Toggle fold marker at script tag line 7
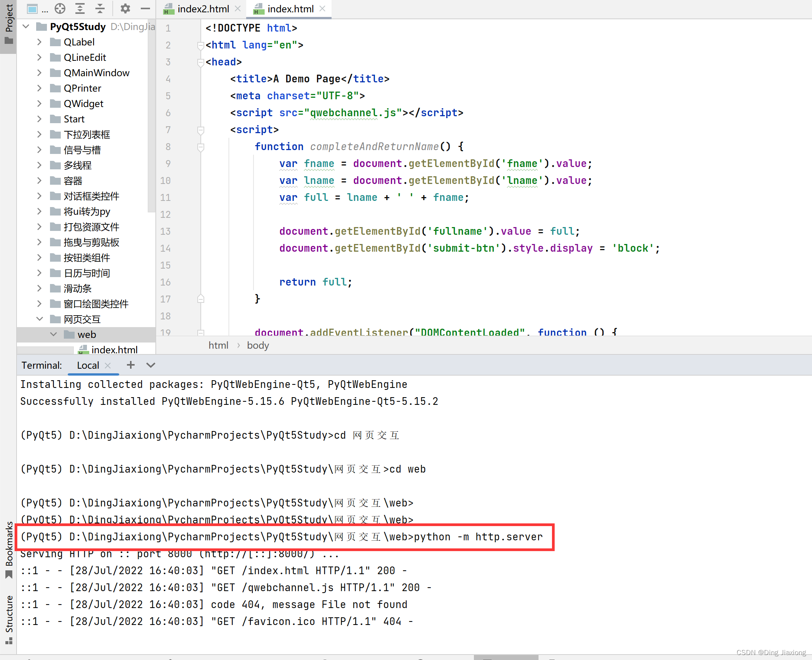This screenshot has width=812, height=660. [200, 130]
